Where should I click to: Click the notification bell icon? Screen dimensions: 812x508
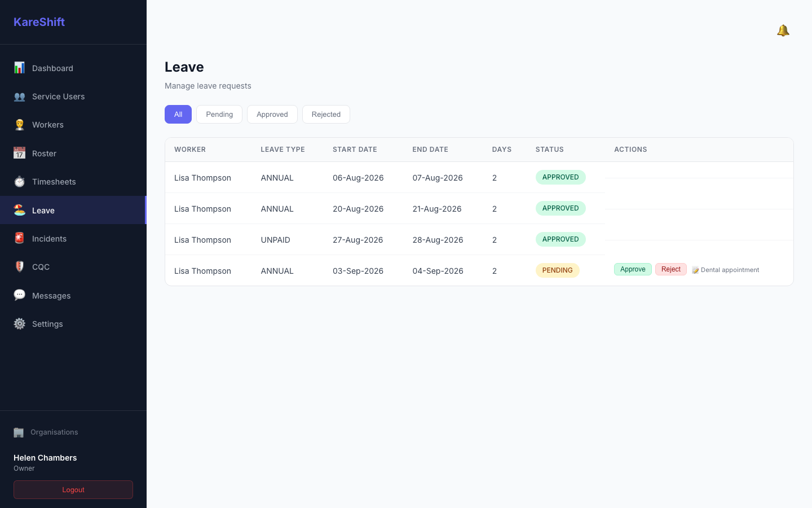click(x=783, y=30)
